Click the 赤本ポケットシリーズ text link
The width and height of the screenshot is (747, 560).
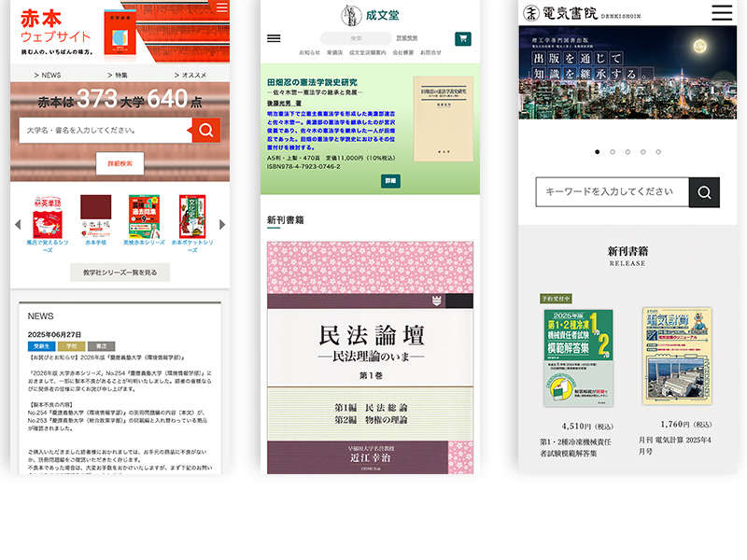click(x=192, y=245)
